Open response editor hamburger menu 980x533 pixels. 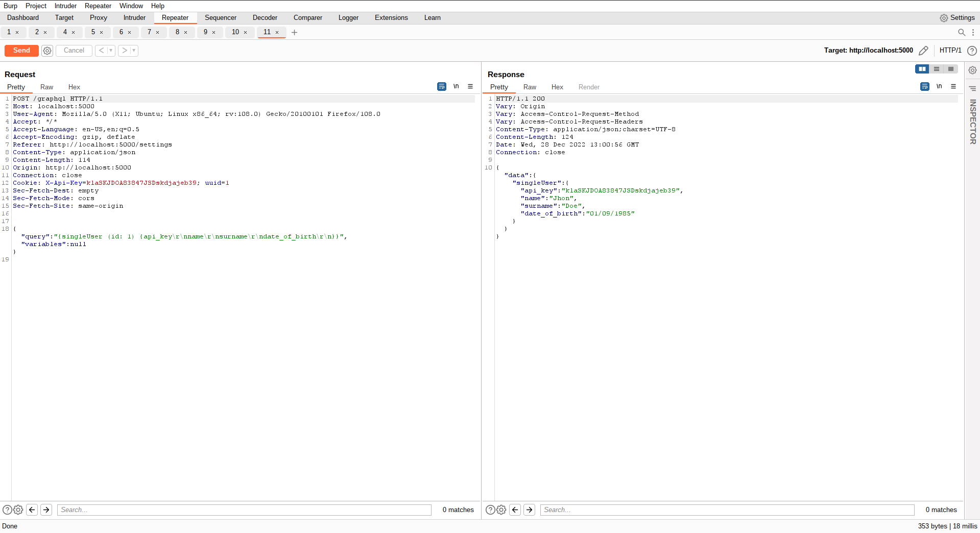[953, 86]
